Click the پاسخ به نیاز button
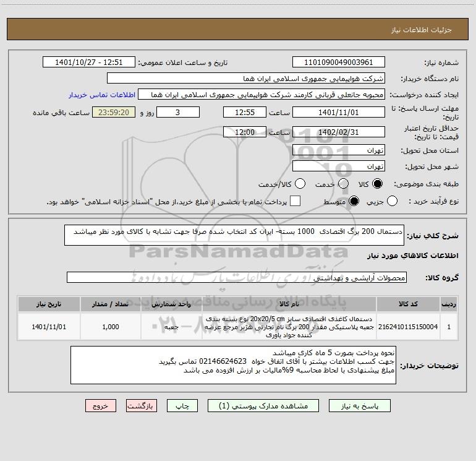 (360, 406)
